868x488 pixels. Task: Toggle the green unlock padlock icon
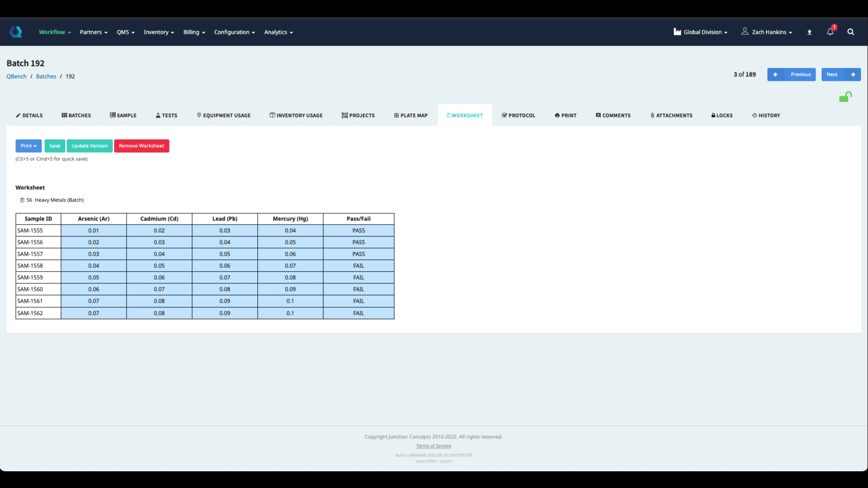[845, 97]
